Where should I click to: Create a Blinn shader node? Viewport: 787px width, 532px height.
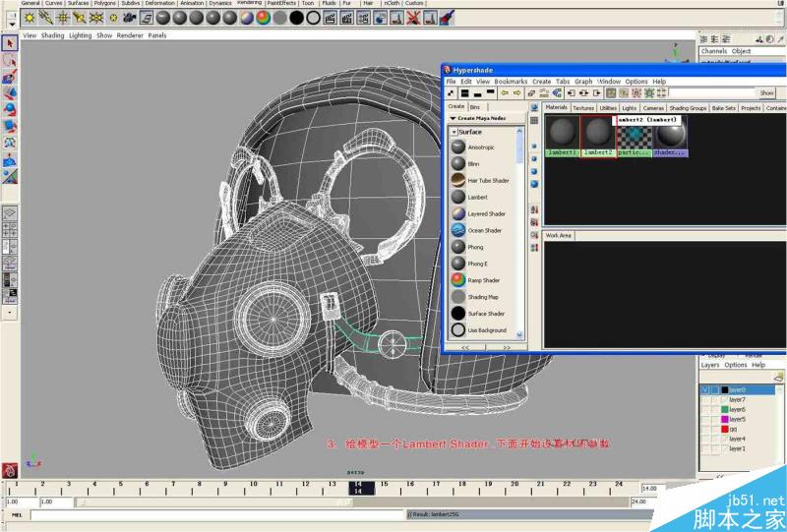[458, 163]
